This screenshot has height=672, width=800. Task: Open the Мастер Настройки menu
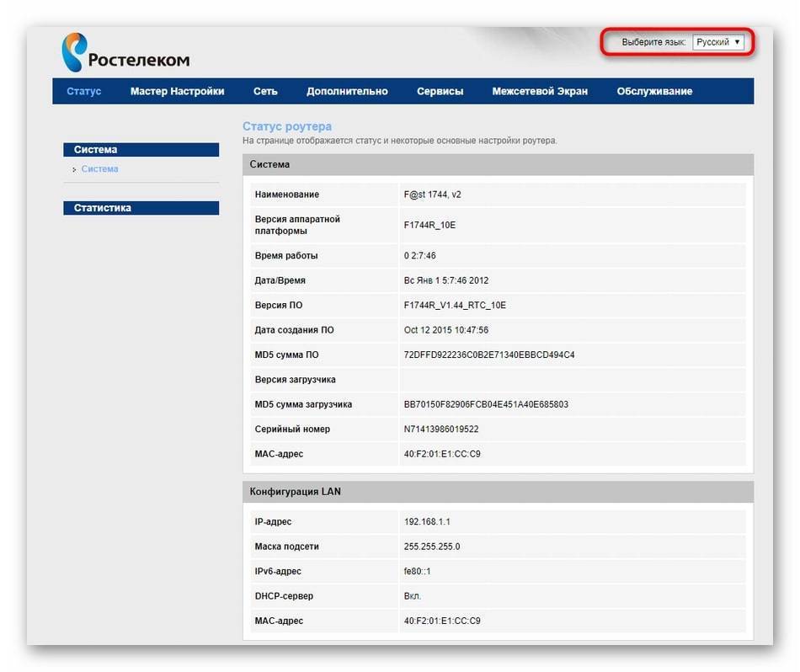coord(177,91)
